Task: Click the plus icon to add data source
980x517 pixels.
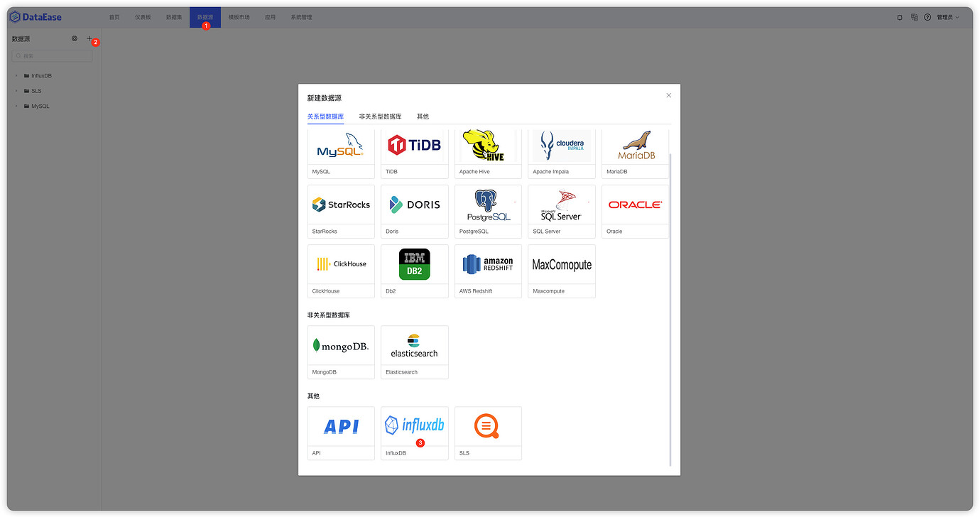Action: tap(89, 39)
